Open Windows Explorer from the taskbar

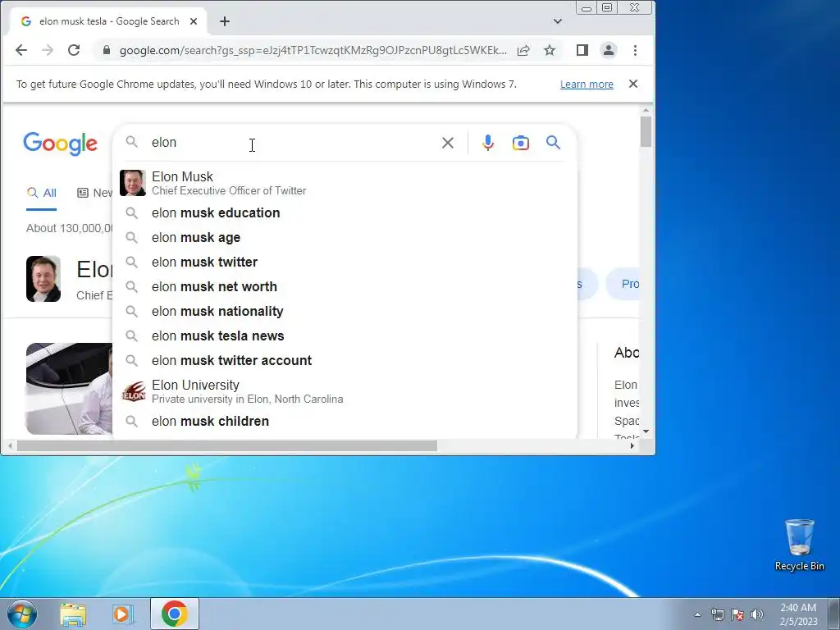pyautogui.click(x=73, y=614)
